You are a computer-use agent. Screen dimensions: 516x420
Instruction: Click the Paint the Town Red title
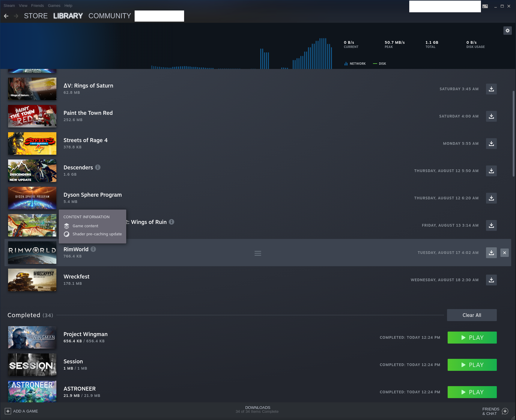[88, 113]
